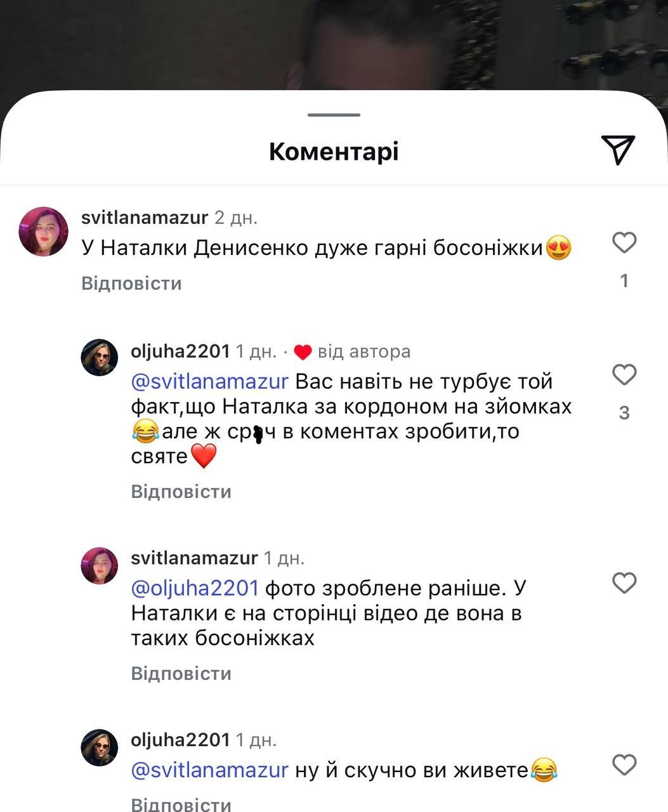Tap the dimmed video above comments
The height and width of the screenshot is (812, 668).
334,44
